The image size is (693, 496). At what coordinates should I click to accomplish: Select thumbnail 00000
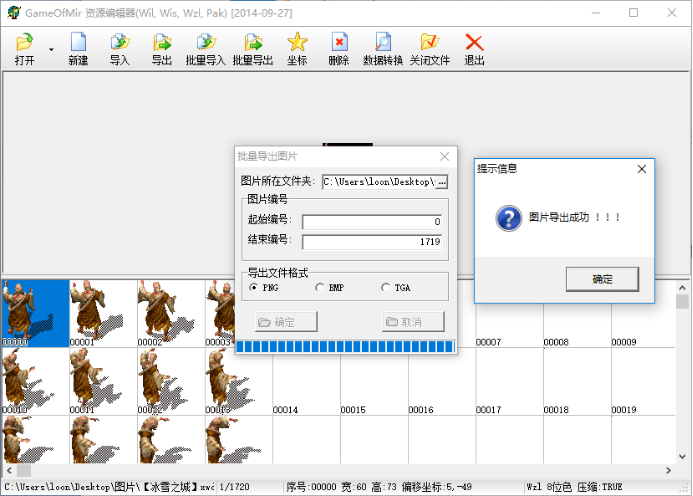tap(35, 313)
